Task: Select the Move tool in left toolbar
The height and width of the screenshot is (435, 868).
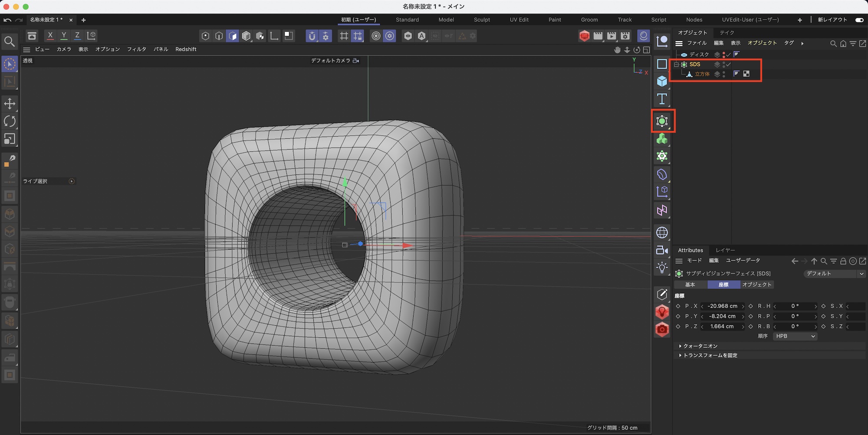Action: (x=10, y=104)
